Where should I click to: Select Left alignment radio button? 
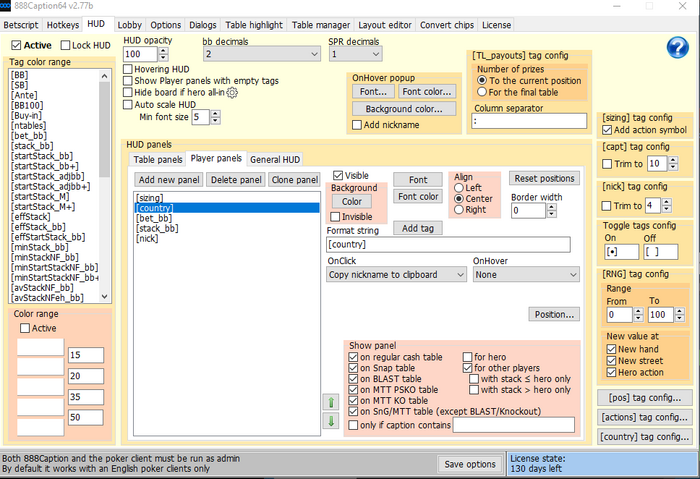(458, 188)
